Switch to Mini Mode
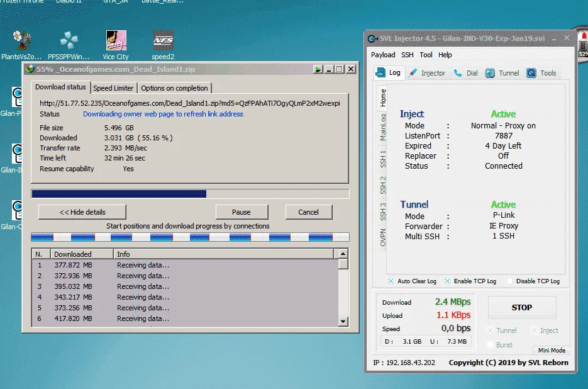The image size is (588, 389). [552, 351]
